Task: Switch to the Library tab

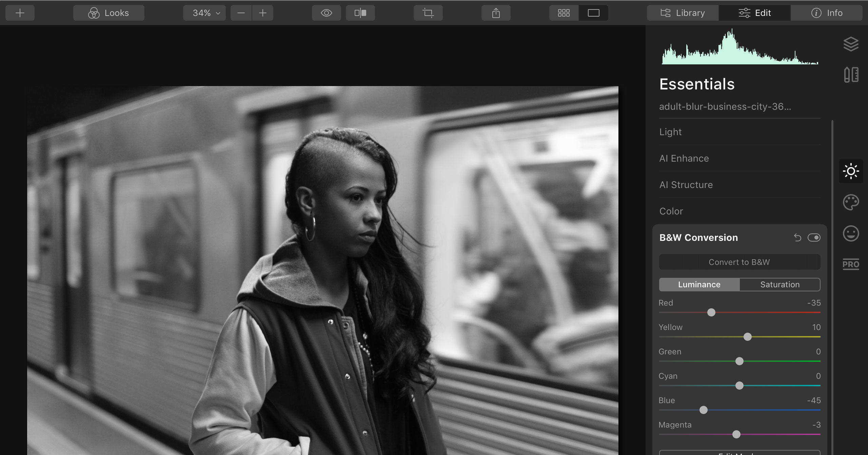Action: 683,13
